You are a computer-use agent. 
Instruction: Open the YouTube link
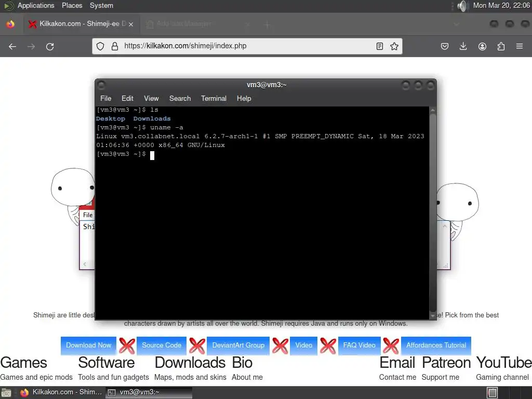tap(504, 363)
